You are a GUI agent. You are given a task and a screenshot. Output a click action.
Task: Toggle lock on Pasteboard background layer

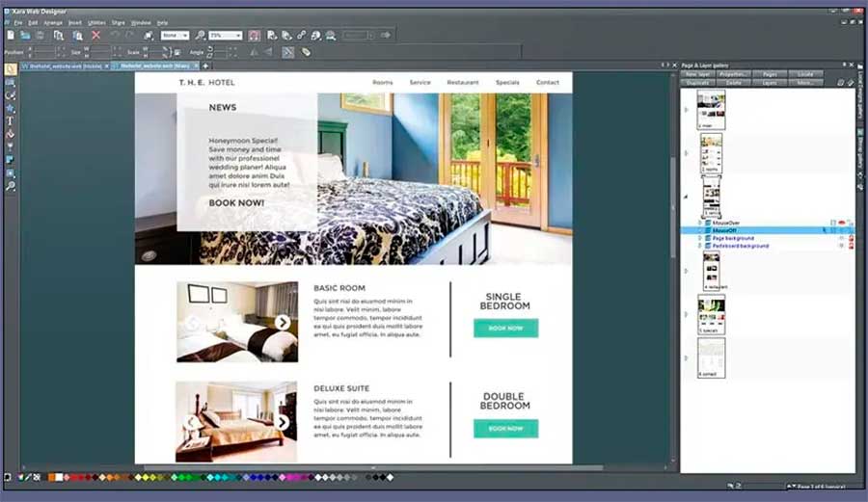[x=851, y=246]
